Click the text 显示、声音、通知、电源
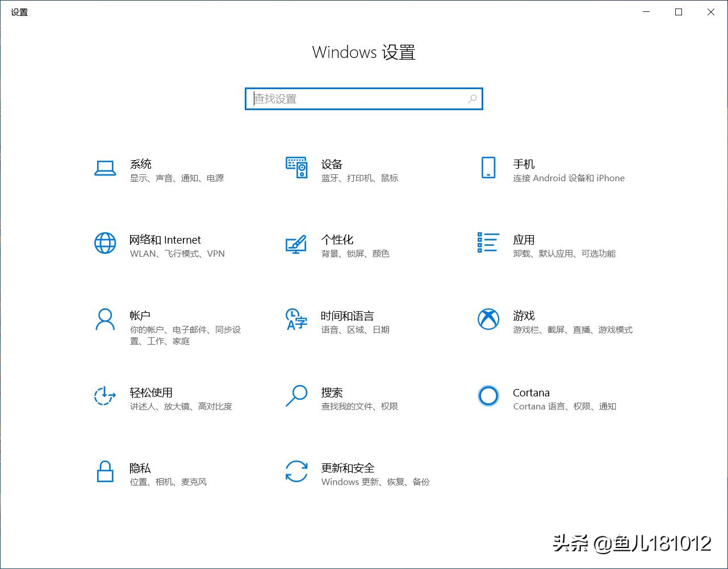This screenshot has width=728, height=569. (177, 178)
